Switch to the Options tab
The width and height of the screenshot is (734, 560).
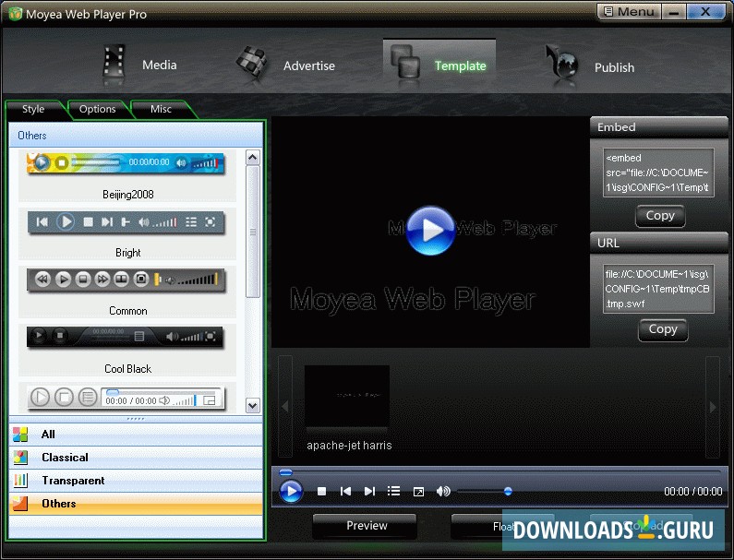point(97,109)
